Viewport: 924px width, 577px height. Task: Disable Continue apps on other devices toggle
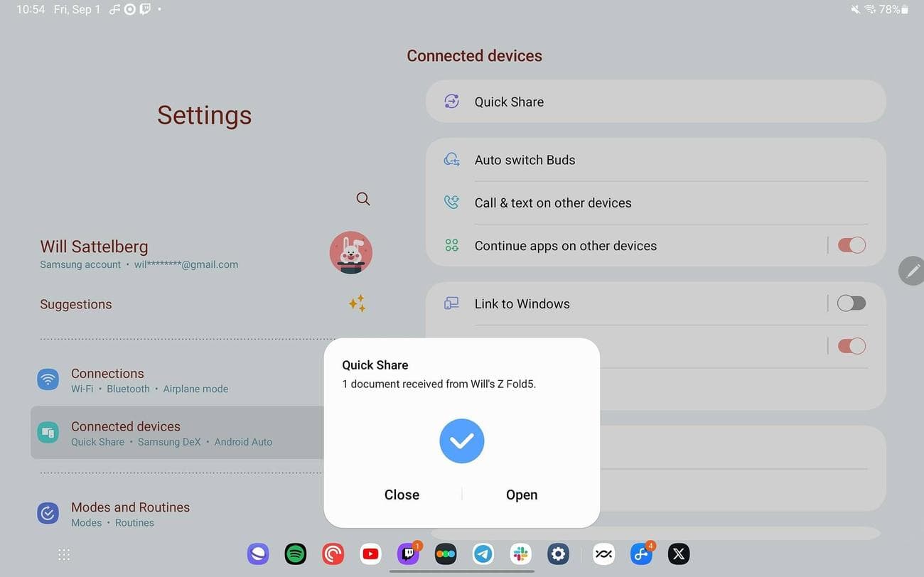point(851,245)
